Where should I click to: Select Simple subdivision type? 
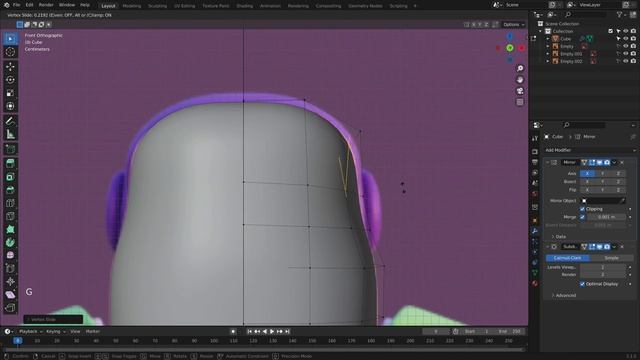(x=611, y=258)
